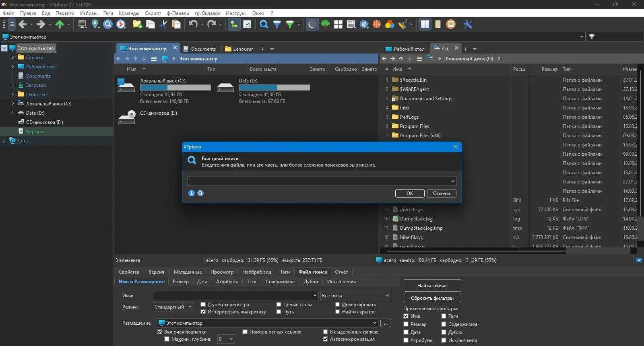The width and height of the screenshot is (644, 346).
Task: Open the "Инструм." menu
Action: point(236,13)
